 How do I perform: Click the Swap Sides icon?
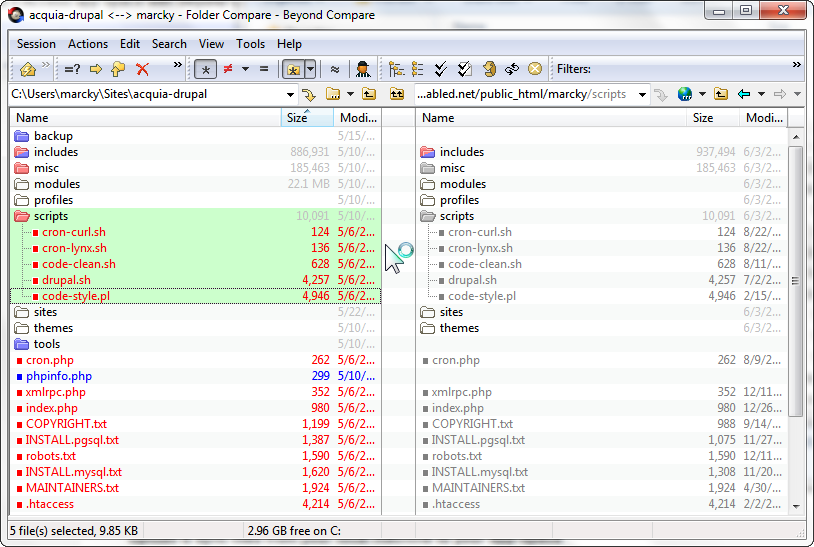click(512, 69)
